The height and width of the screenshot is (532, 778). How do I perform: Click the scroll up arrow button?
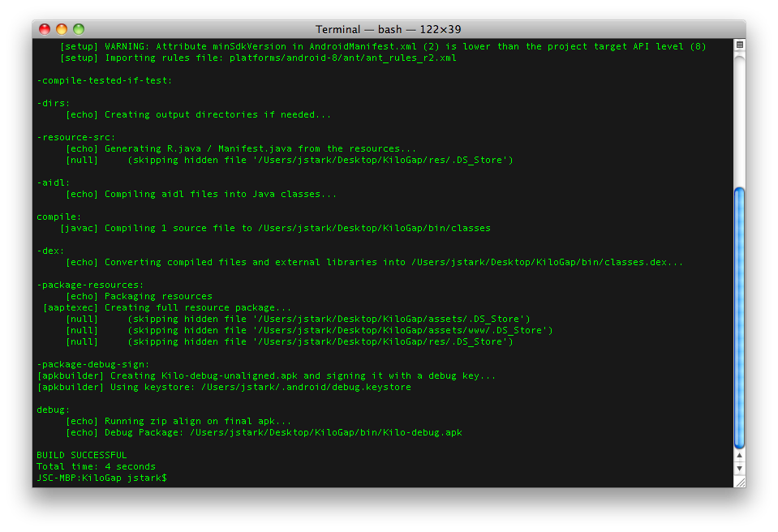pos(738,457)
